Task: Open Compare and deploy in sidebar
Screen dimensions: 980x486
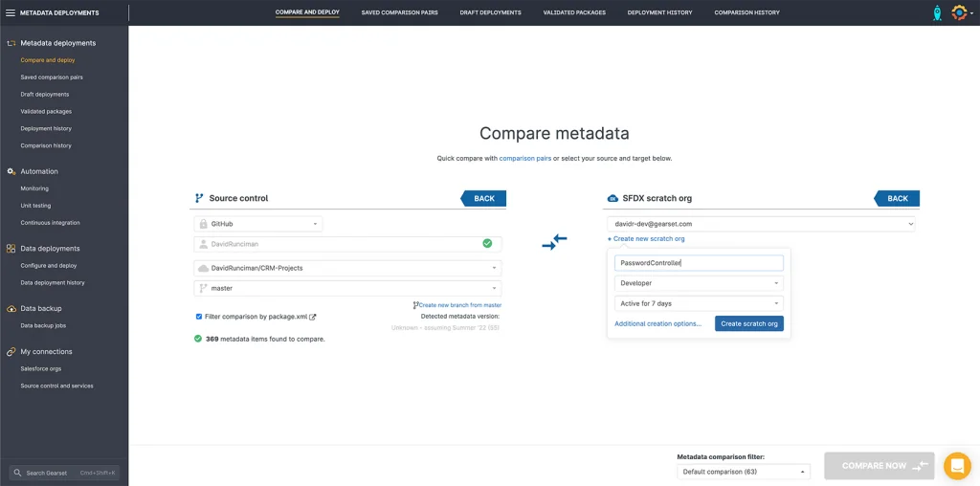Action: click(48, 60)
